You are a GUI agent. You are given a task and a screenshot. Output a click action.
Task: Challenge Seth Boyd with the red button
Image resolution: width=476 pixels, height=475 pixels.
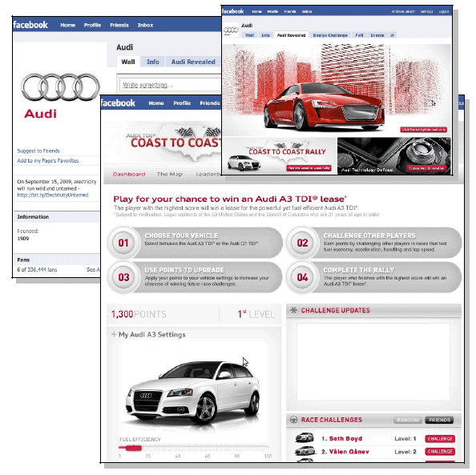point(440,439)
